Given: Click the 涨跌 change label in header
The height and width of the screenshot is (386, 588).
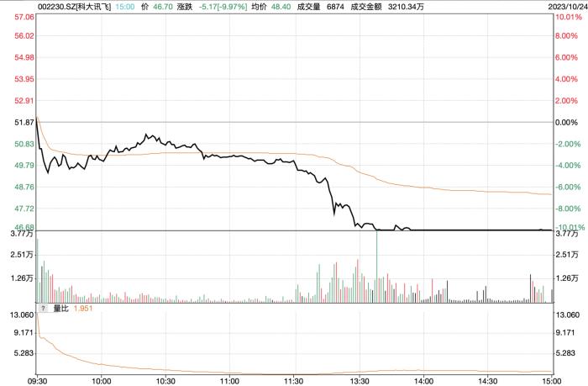Looking at the screenshot, I should click(x=185, y=7).
